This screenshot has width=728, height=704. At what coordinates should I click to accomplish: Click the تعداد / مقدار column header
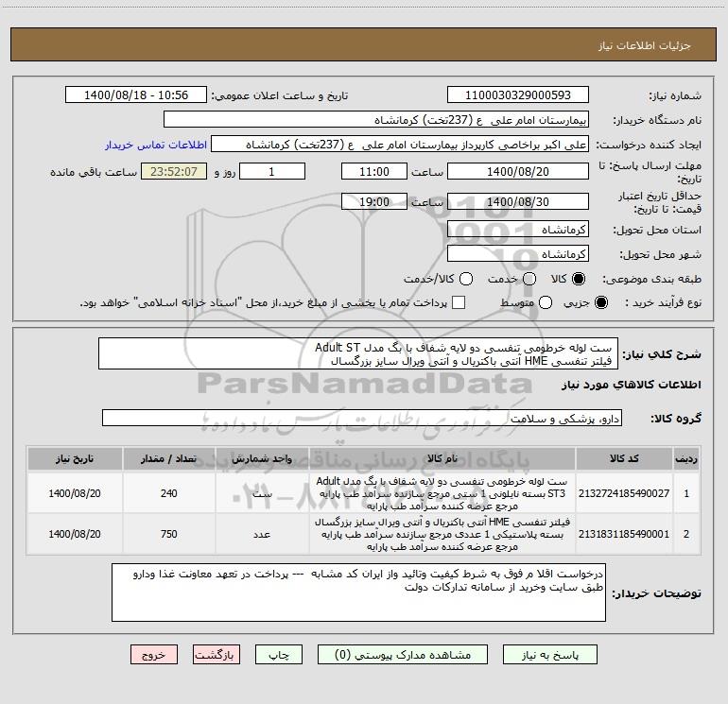tap(169, 458)
